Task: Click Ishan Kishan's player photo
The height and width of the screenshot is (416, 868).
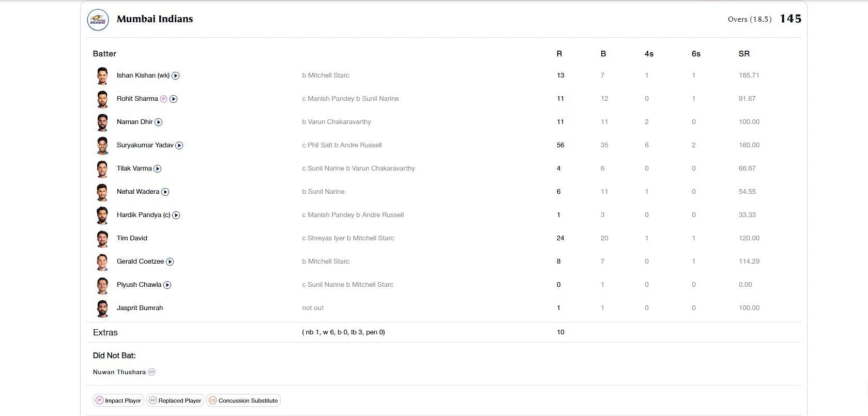Action: [x=102, y=76]
